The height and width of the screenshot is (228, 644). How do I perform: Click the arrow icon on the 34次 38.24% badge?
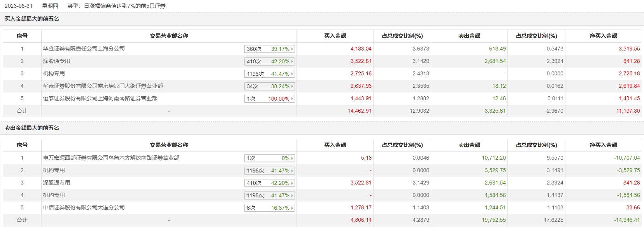pos(292,86)
